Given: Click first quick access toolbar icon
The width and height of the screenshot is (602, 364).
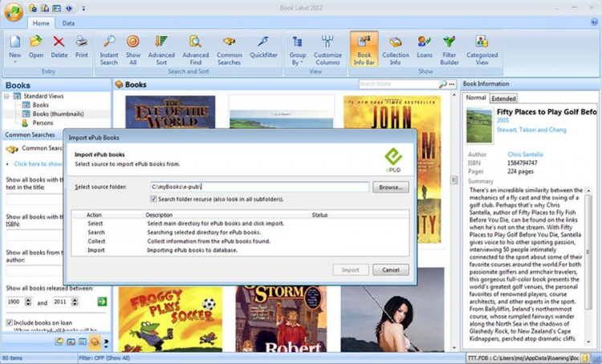Looking at the screenshot, I should pos(33,8).
